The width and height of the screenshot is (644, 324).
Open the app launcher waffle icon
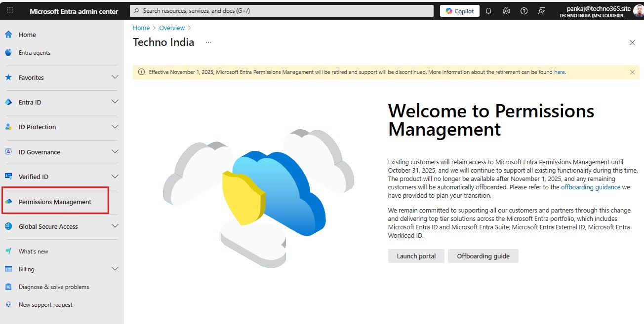pos(10,11)
